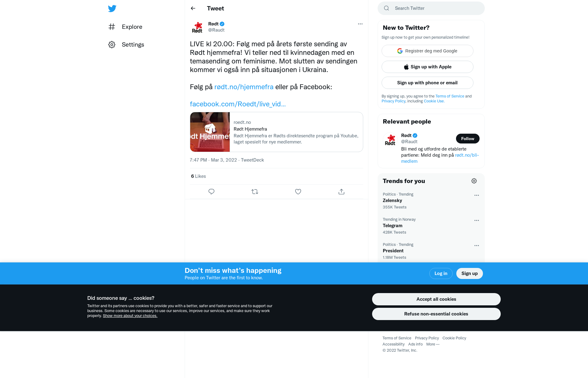Image resolution: width=588 pixels, height=378 pixels.
Task: Open Explore from the sidebar
Action: click(125, 27)
